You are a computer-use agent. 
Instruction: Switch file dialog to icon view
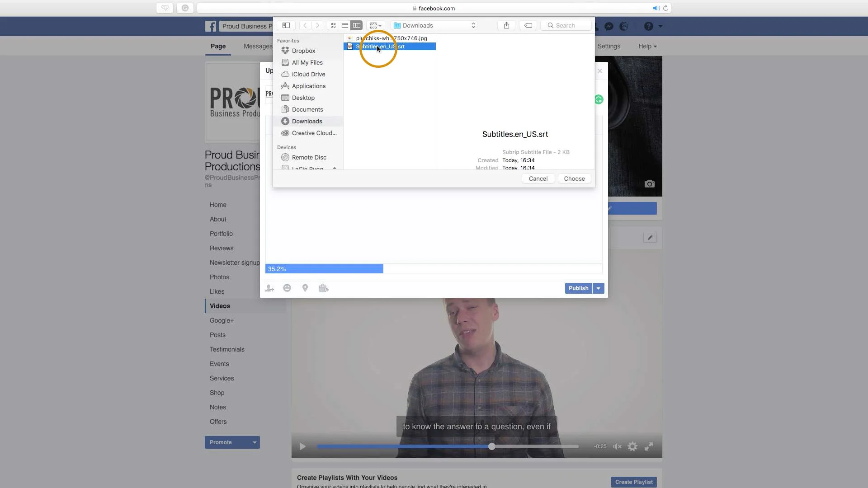point(333,25)
